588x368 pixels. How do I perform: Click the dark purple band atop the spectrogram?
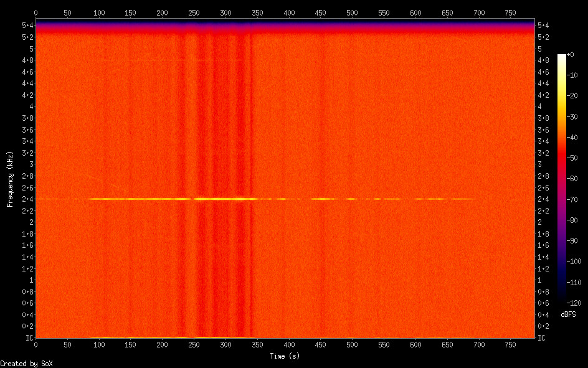pos(286,24)
